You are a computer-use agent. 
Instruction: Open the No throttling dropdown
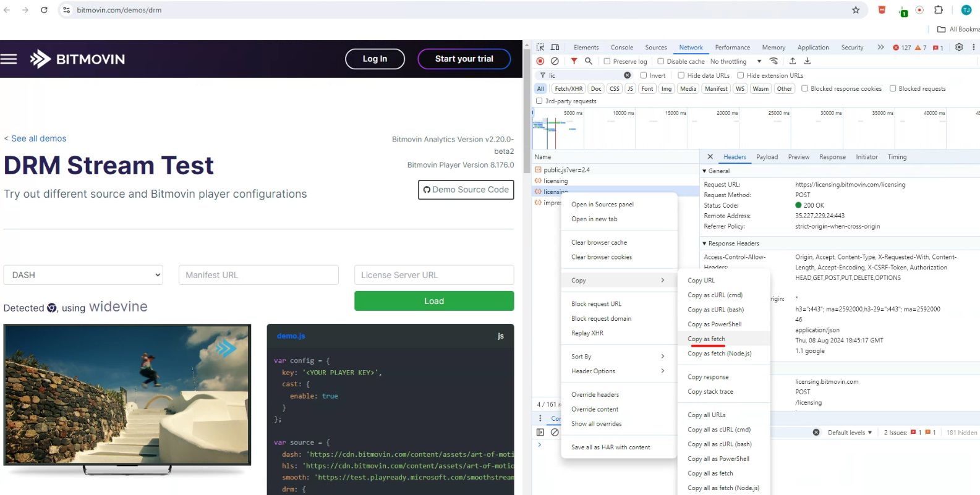point(736,62)
